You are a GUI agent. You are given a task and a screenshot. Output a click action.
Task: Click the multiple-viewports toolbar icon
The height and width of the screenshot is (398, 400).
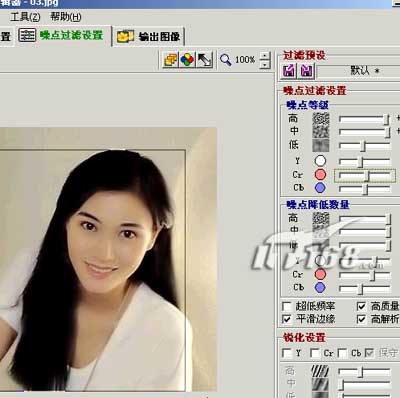[171, 60]
